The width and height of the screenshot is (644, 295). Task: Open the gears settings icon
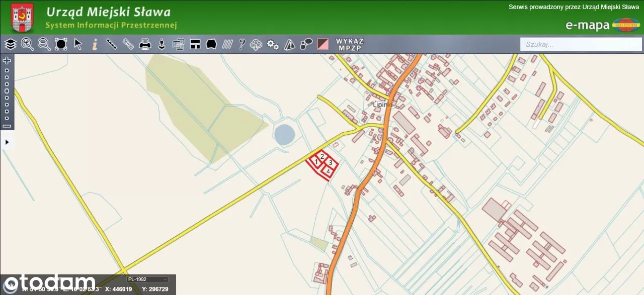[x=273, y=44]
